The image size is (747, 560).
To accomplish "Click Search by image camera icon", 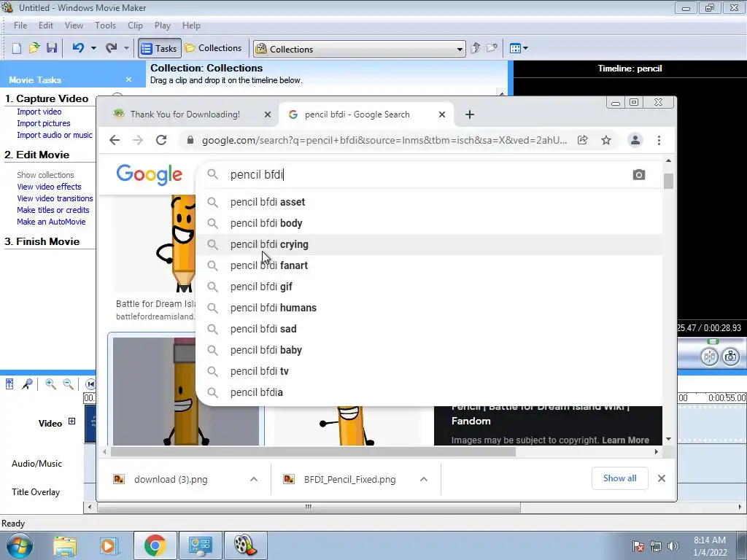I will point(639,175).
